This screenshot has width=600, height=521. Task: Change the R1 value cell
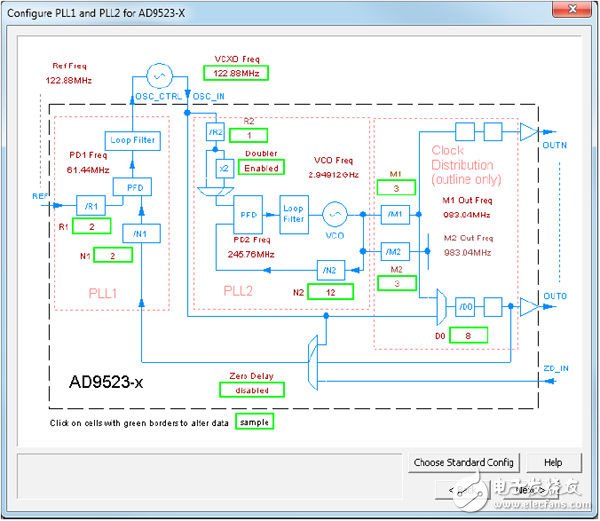pos(91,227)
